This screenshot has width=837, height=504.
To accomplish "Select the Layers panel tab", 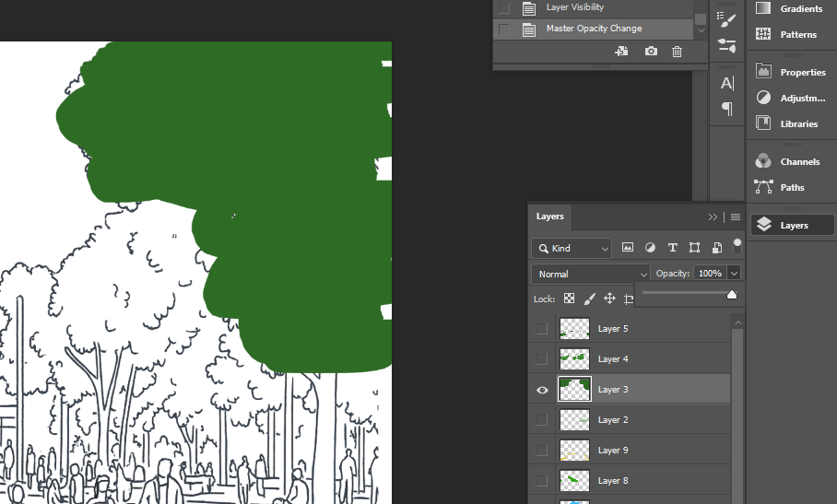I will [x=550, y=217].
